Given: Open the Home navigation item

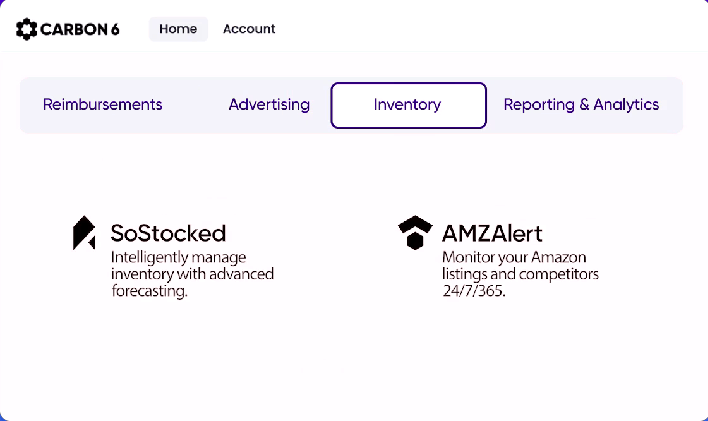Looking at the screenshot, I should (178, 29).
